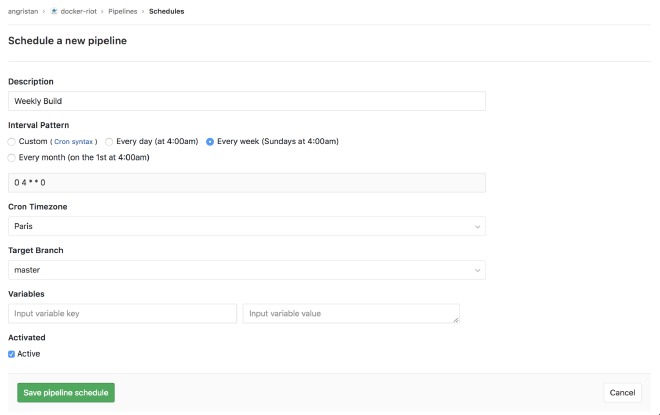Click the chevron on the Paris timezone selector
Viewport: 660px width, 415px height.
click(475, 227)
